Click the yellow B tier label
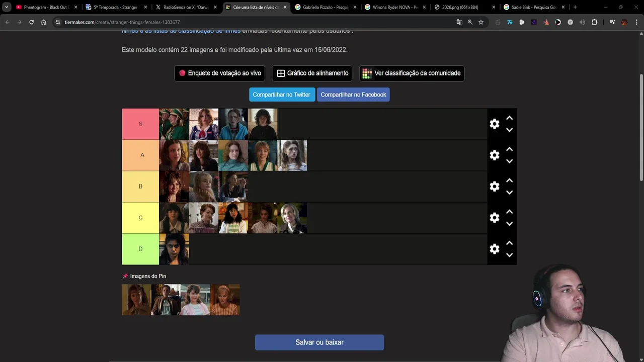 140,186
